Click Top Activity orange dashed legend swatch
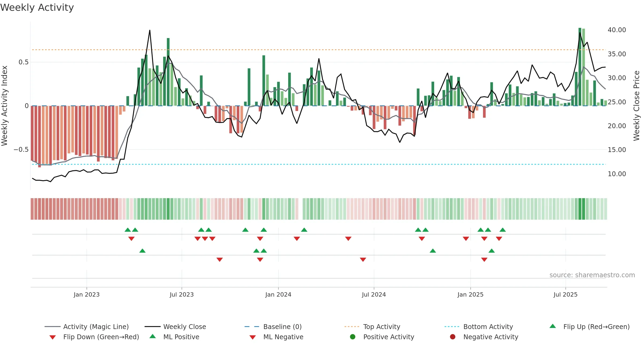The width and height of the screenshot is (644, 362). [352, 327]
